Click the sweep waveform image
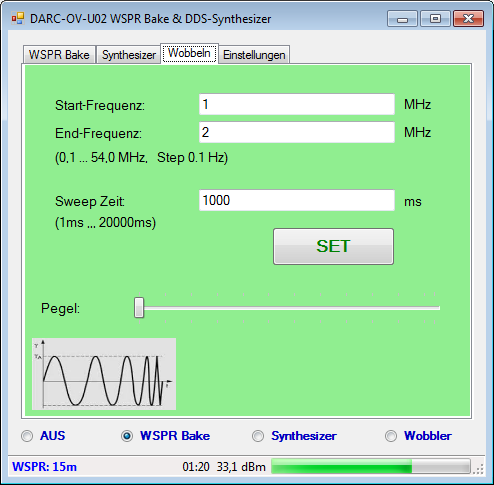This screenshot has height=485, width=494. 104,374
